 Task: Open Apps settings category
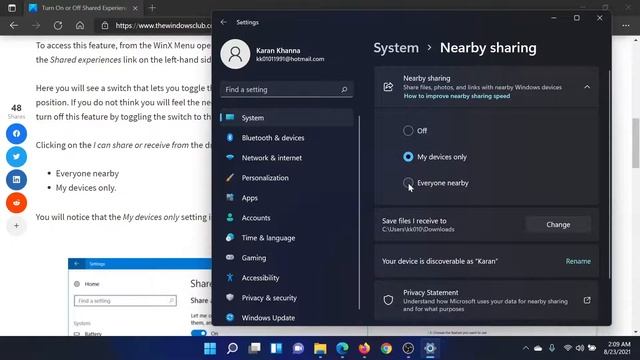(287, 198)
